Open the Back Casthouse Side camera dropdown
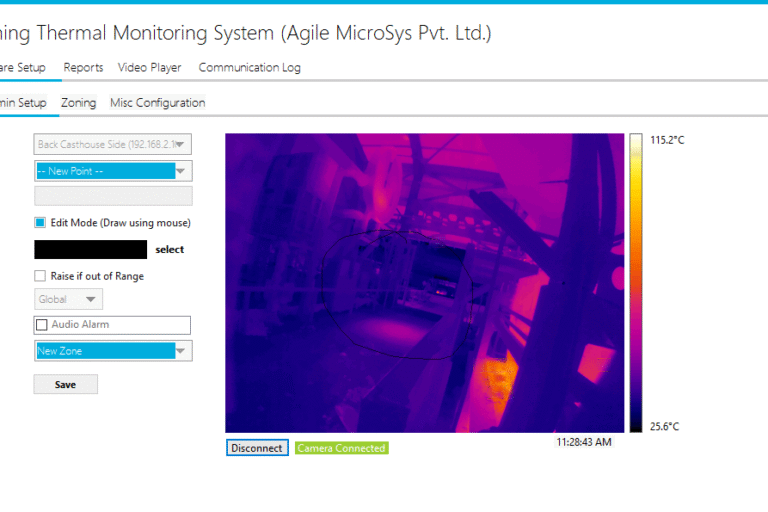768x512 pixels. pos(113,144)
